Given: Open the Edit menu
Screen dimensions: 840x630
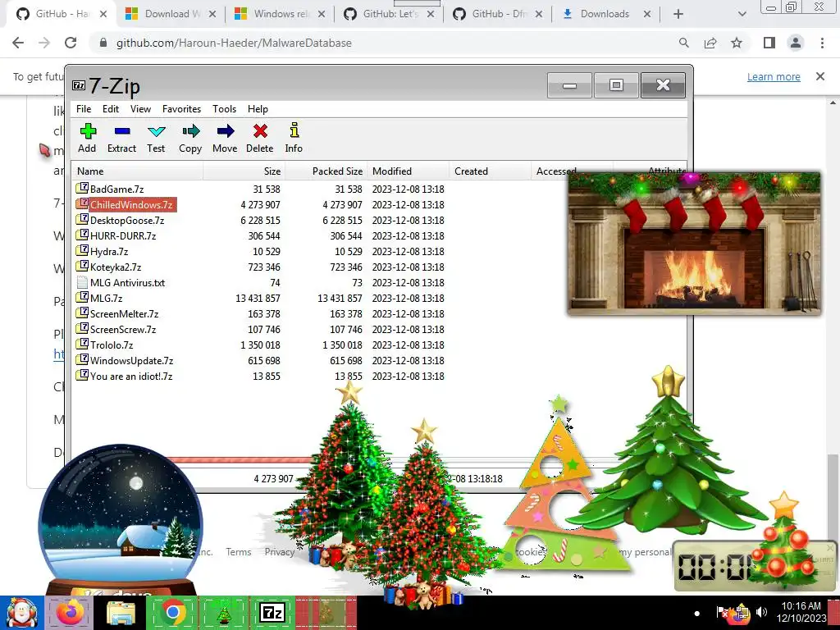Looking at the screenshot, I should (111, 109).
